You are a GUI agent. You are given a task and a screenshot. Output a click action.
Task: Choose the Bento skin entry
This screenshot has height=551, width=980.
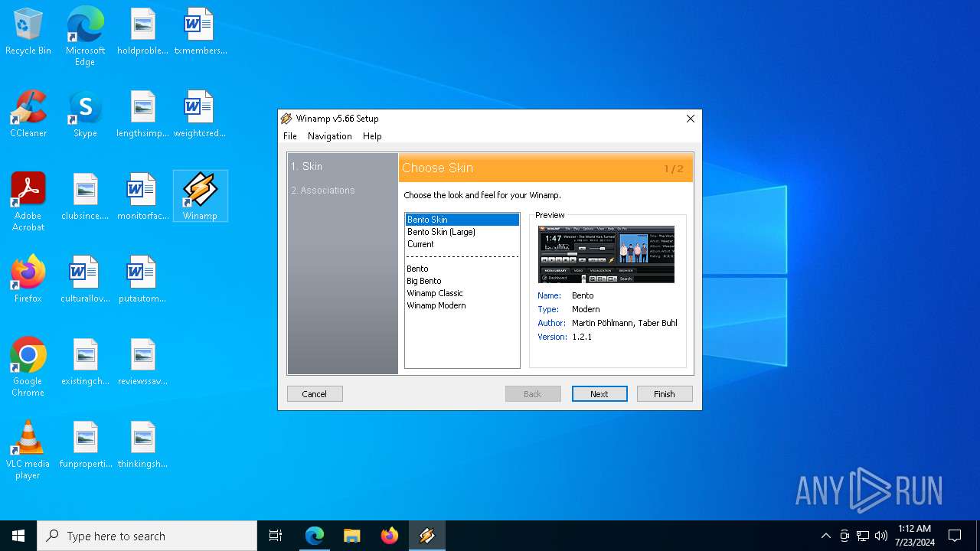pos(462,269)
